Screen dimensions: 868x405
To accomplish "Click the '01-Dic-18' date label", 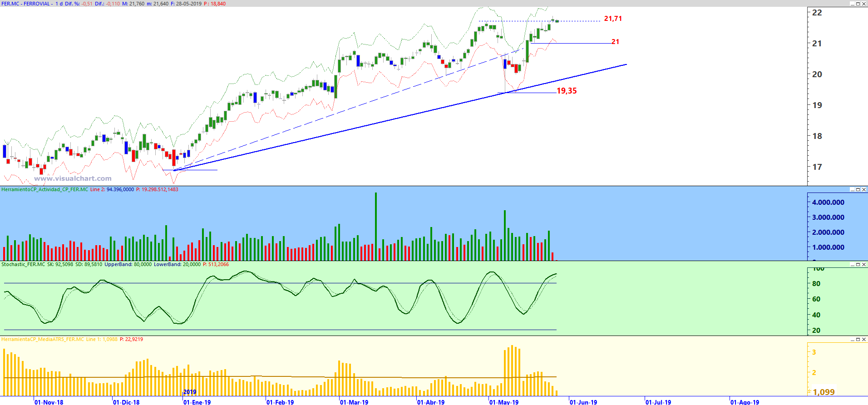I will pos(126,402).
